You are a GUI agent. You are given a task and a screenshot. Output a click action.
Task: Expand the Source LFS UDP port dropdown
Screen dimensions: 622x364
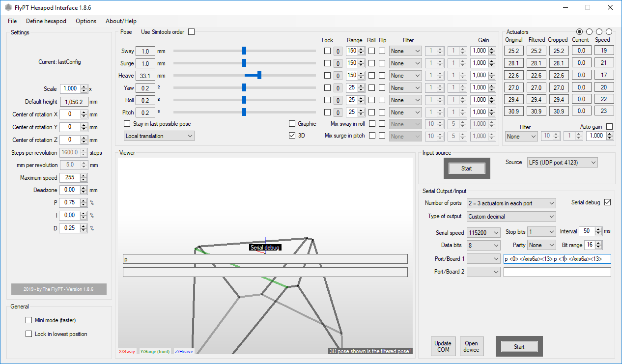point(562,163)
